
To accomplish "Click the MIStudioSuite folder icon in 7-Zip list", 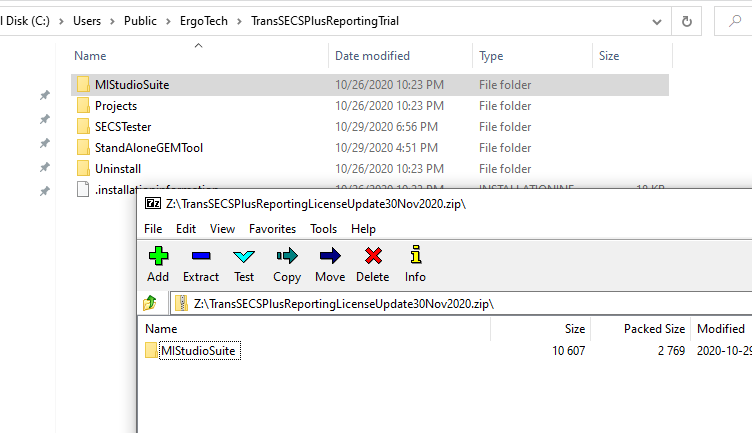I will [x=152, y=351].
